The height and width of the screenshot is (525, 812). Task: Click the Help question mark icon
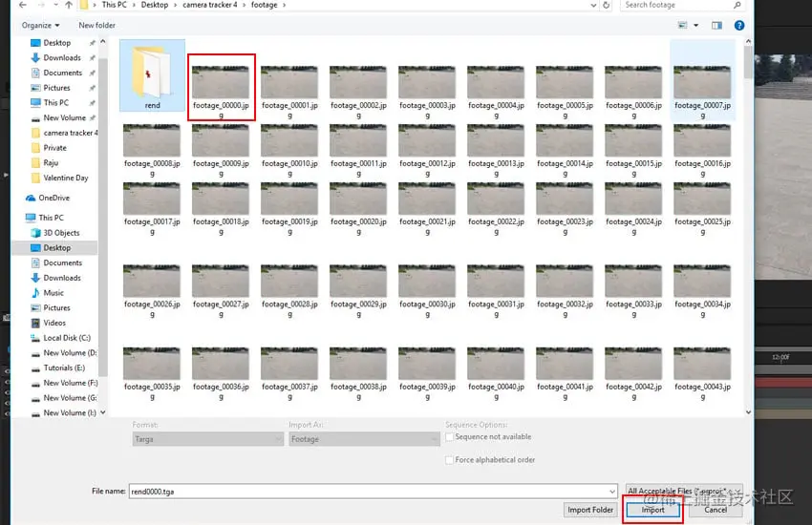[739, 26]
